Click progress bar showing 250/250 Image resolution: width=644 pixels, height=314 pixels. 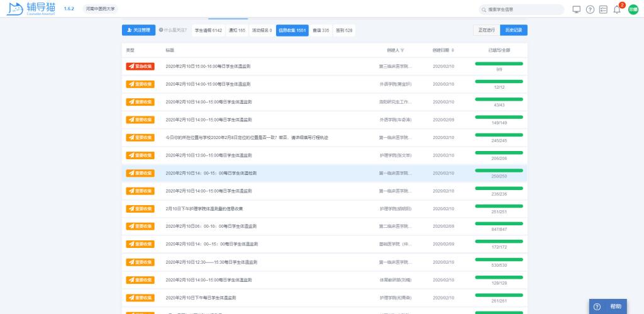tap(499, 170)
